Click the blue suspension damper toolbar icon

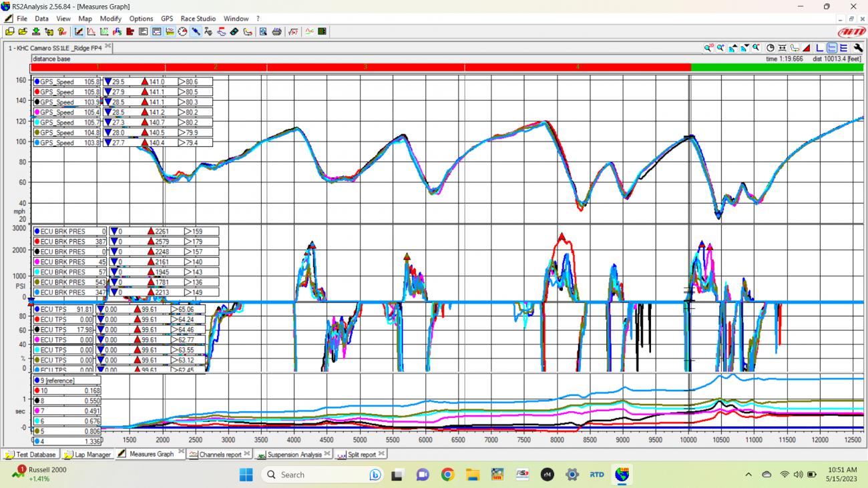click(196, 31)
